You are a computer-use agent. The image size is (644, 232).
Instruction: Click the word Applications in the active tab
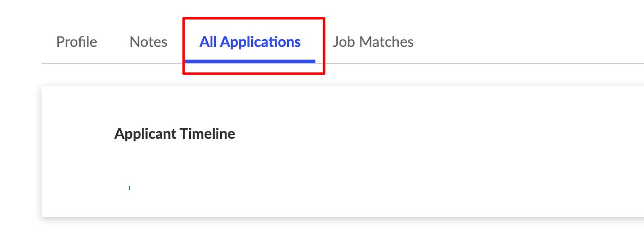pyautogui.click(x=260, y=42)
